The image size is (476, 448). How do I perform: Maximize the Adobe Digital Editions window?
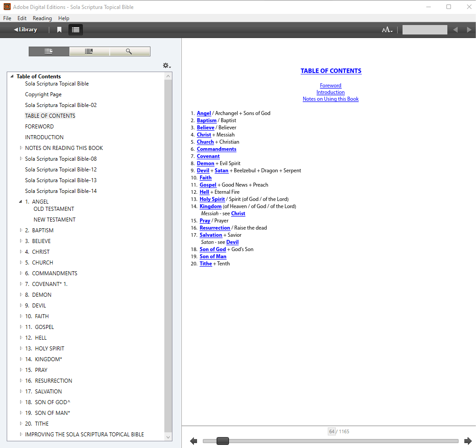[449, 7]
